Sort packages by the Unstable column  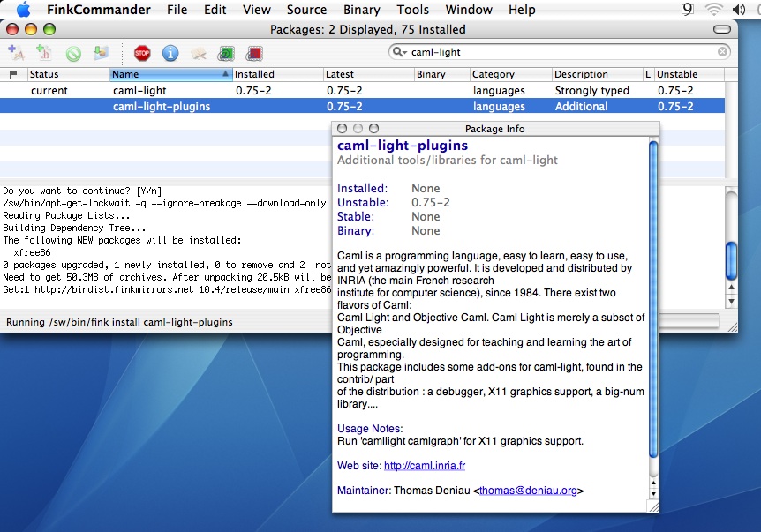[x=689, y=74]
